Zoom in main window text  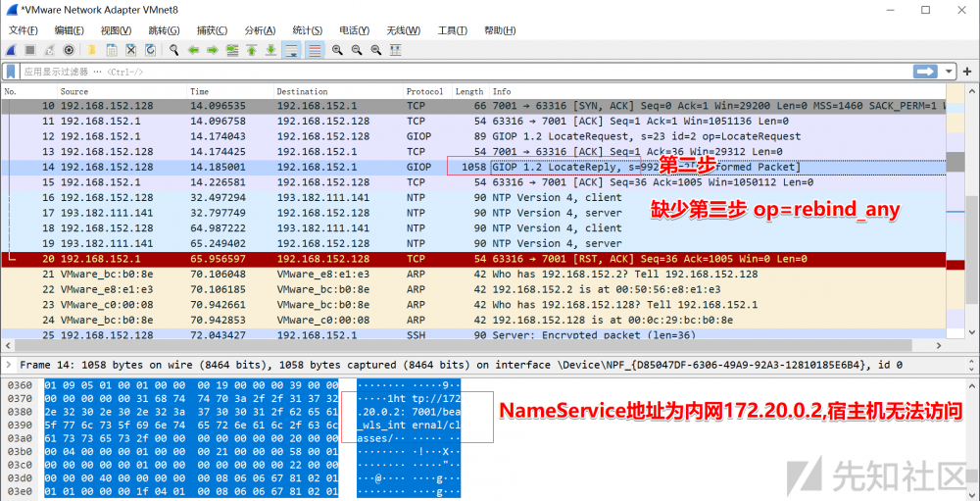pyautogui.click(x=337, y=50)
